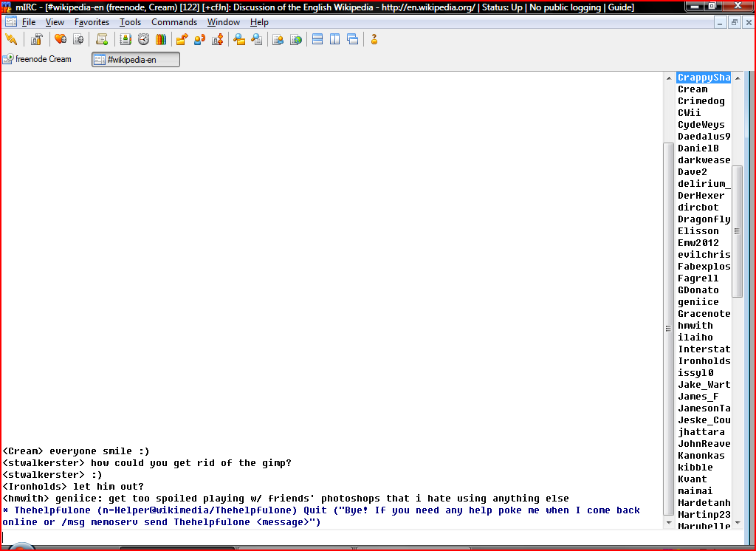Open the Scripts Editor scroll icon

[x=102, y=40]
